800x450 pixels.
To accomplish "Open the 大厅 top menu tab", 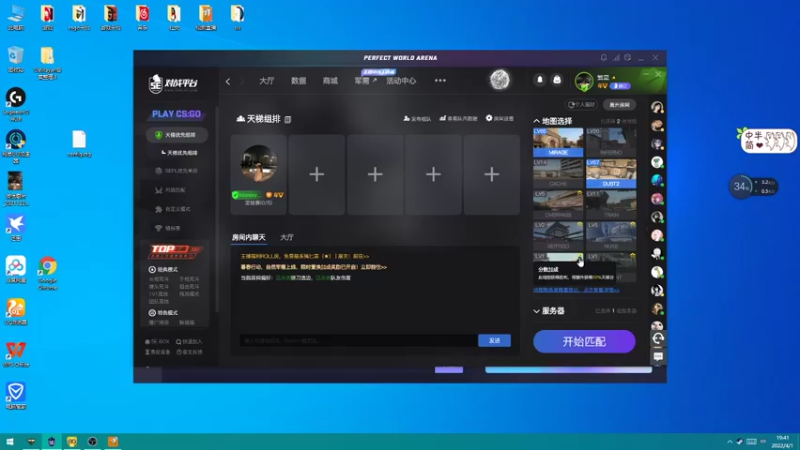I will tap(266, 81).
